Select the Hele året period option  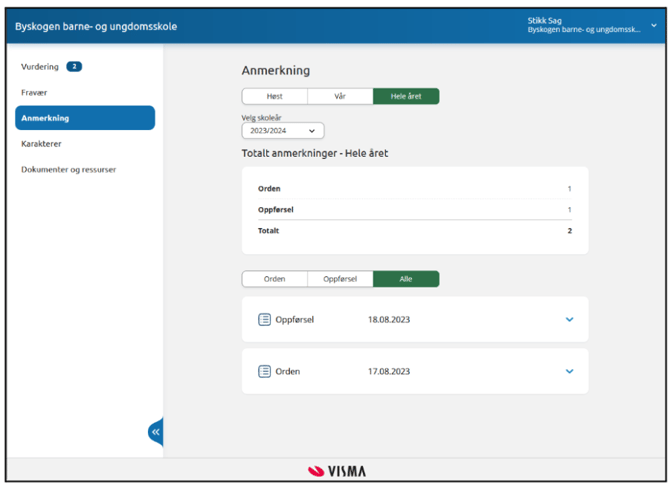click(x=406, y=97)
